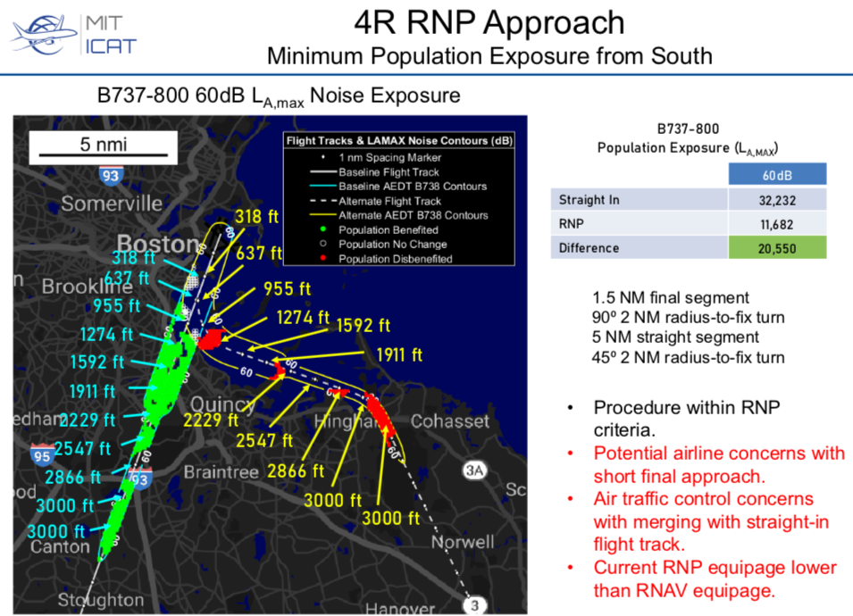Image resolution: width=853 pixels, height=616 pixels.
Task: Click the 4R RNP Approach slide title
Action: tap(489, 22)
